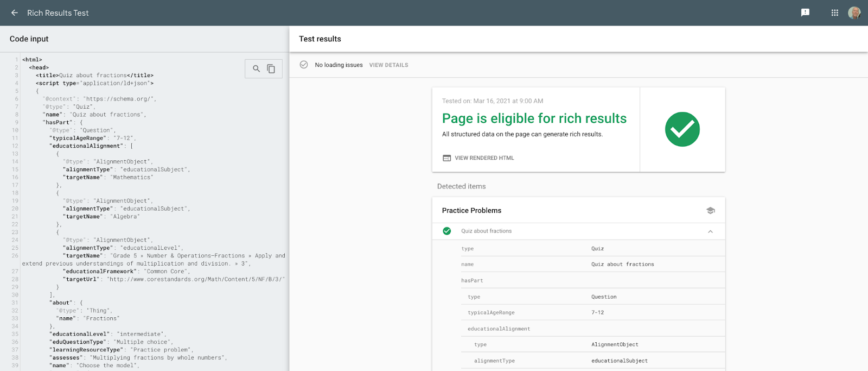This screenshot has width=868, height=371.
Task: Click the no loading issues check icon
Action: [x=304, y=65]
